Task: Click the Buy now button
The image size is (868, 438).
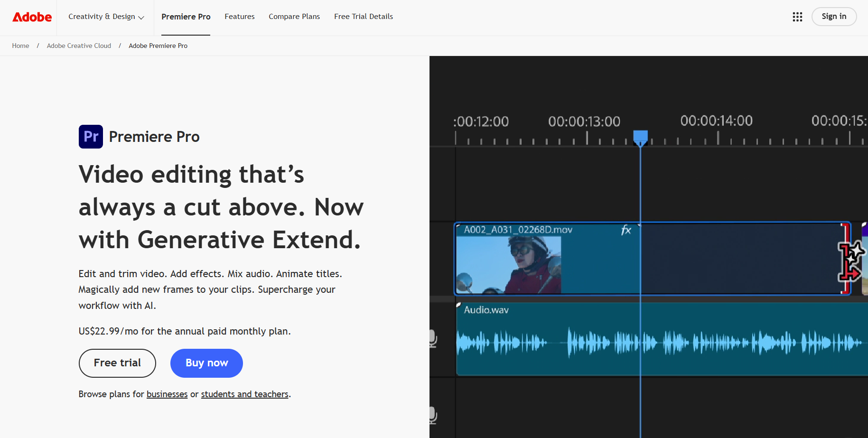Action: pos(206,363)
